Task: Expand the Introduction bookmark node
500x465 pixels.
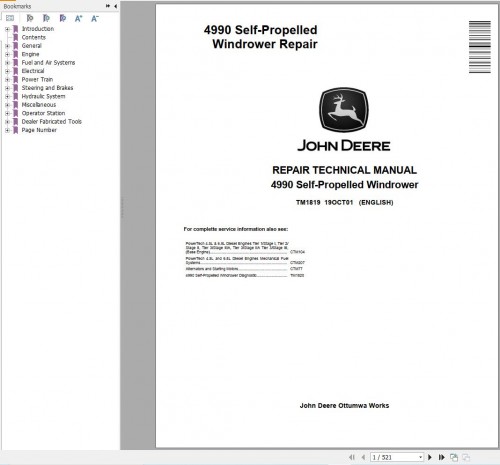Action: pos(7,29)
